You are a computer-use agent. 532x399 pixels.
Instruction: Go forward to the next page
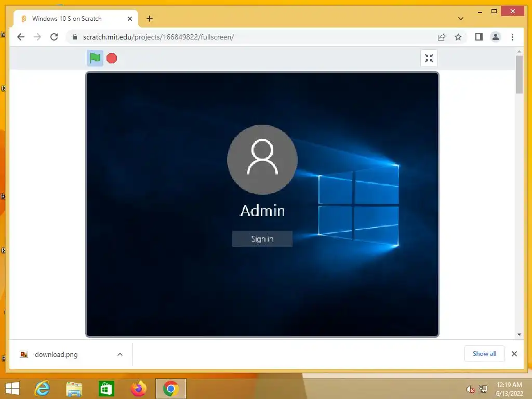[37, 37]
